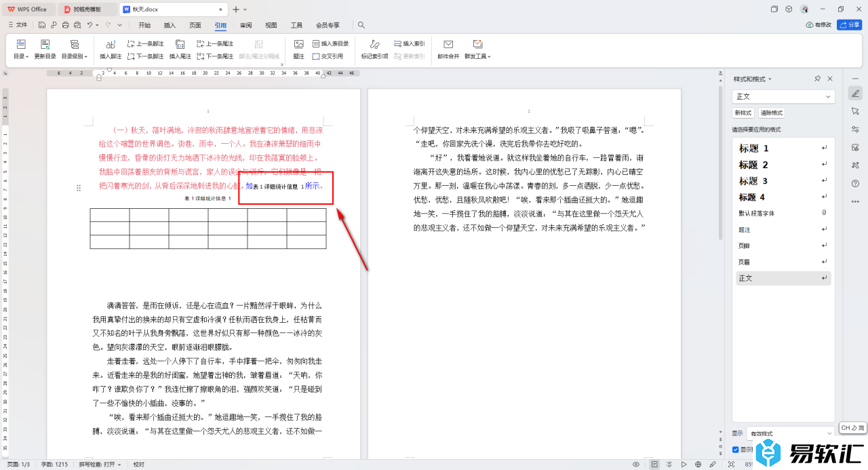Jump to 下一条尾注
Viewport: 868px width, 470px height.
[x=215, y=56]
